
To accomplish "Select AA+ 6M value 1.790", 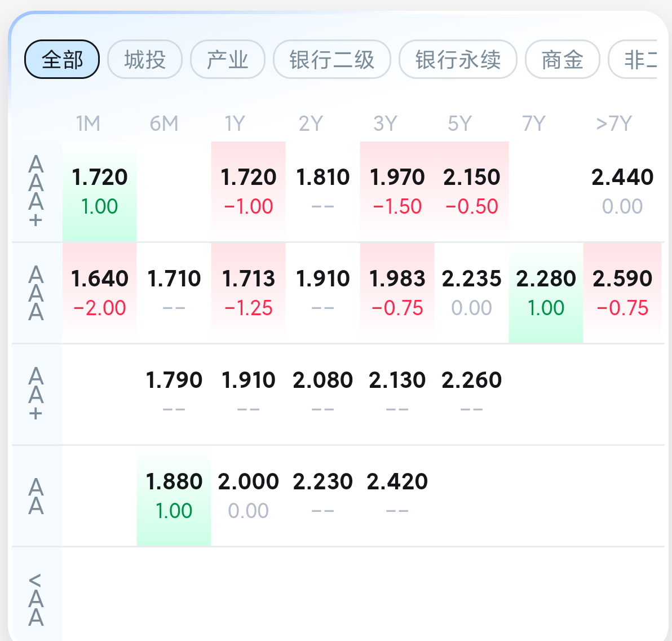I will 174,393.
